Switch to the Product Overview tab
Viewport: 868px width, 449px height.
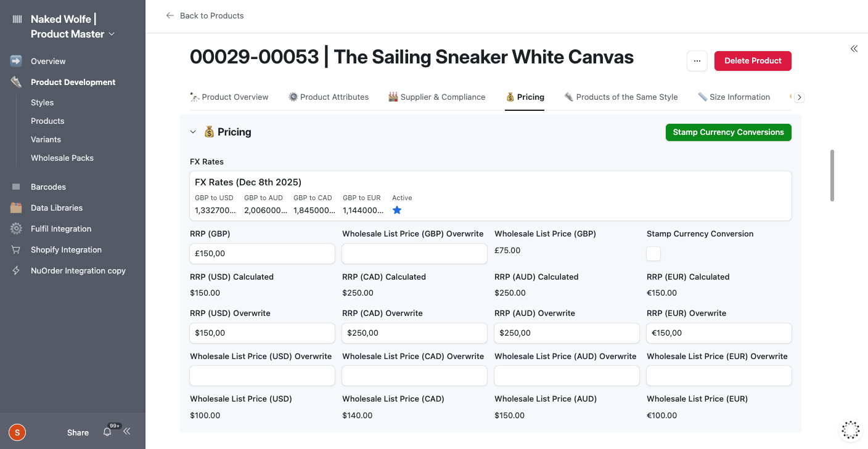click(229, 97)
